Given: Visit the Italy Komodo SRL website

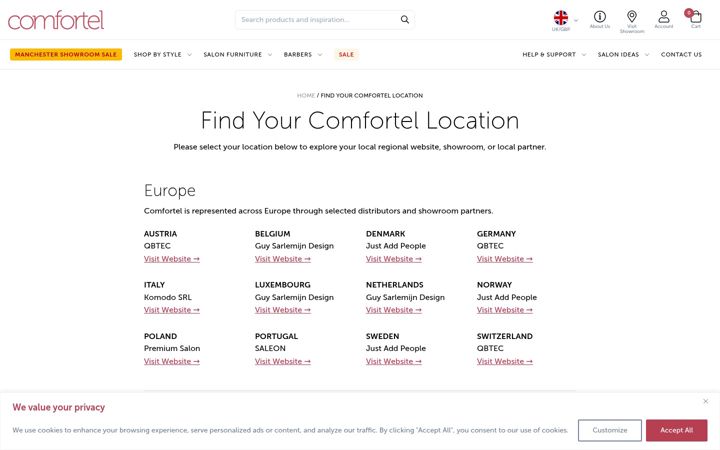Looking at the screenshot, I should 172,310.
